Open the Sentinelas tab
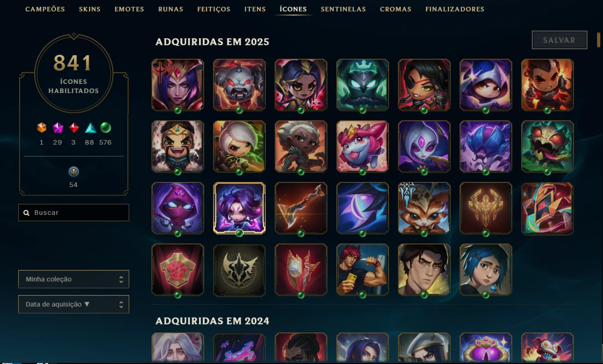The height and width of the screenshot is (364, 603). point(343,9)
